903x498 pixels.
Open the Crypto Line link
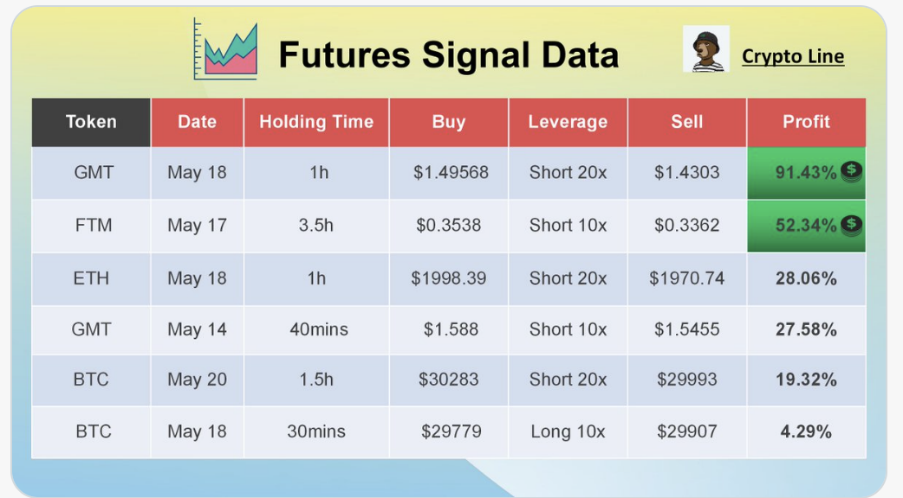click(792, 57)
